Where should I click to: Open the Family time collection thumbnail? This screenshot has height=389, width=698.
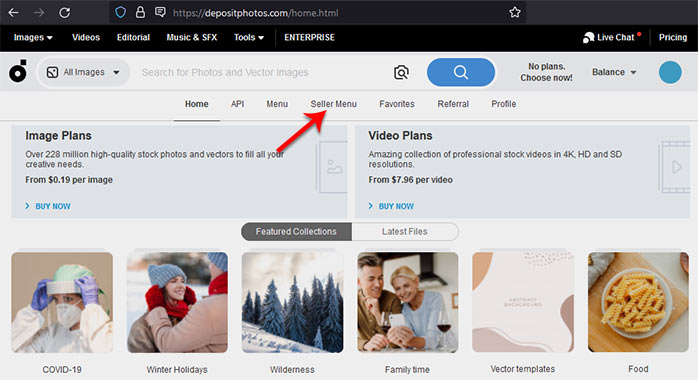click(x=408, y=302)
